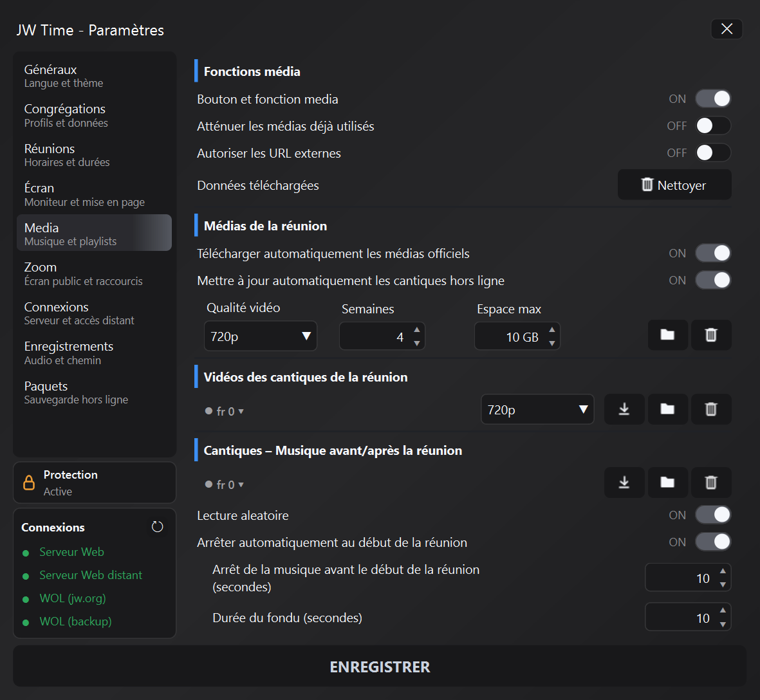Screen dimensions: 760x700
Task: Click Nettoyer to clear downloaded data
Action: (x=674, y=185)
